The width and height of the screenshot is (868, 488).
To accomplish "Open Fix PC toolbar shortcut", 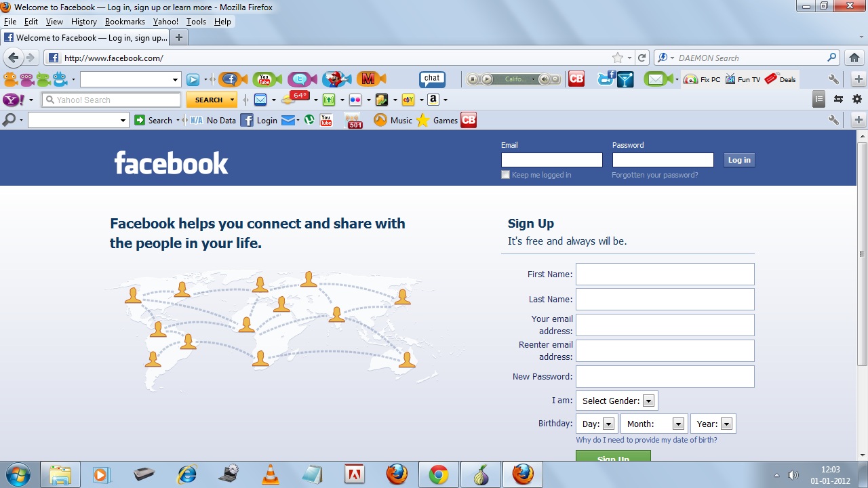I will click(702, 79).
